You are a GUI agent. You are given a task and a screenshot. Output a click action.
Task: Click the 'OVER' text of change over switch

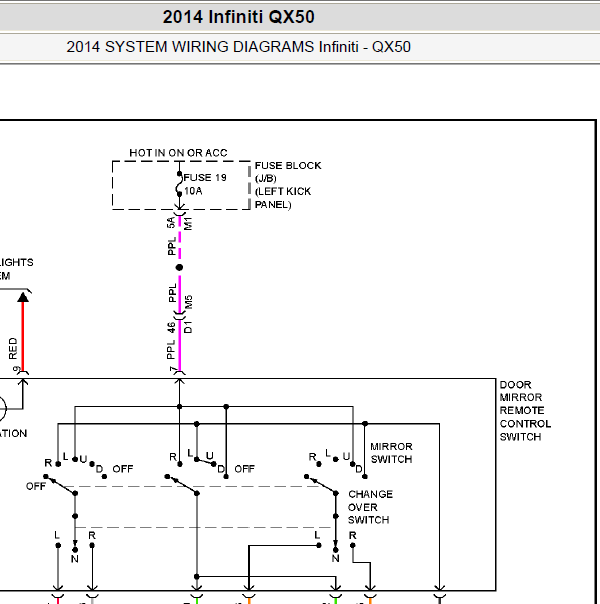[362, 507]
